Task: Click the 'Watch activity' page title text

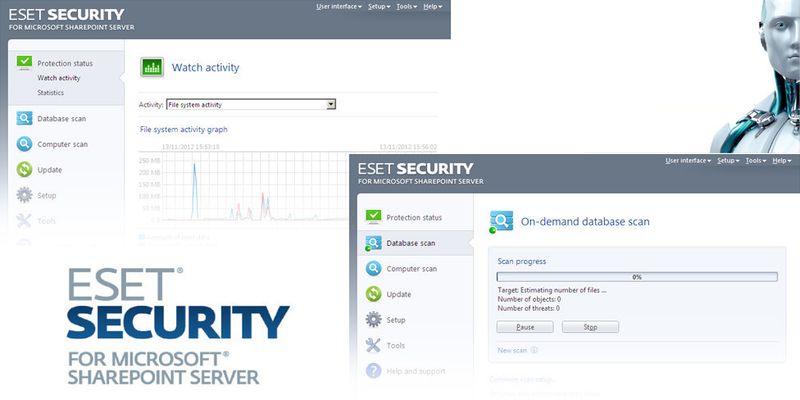Action: (x=206, y=67)
